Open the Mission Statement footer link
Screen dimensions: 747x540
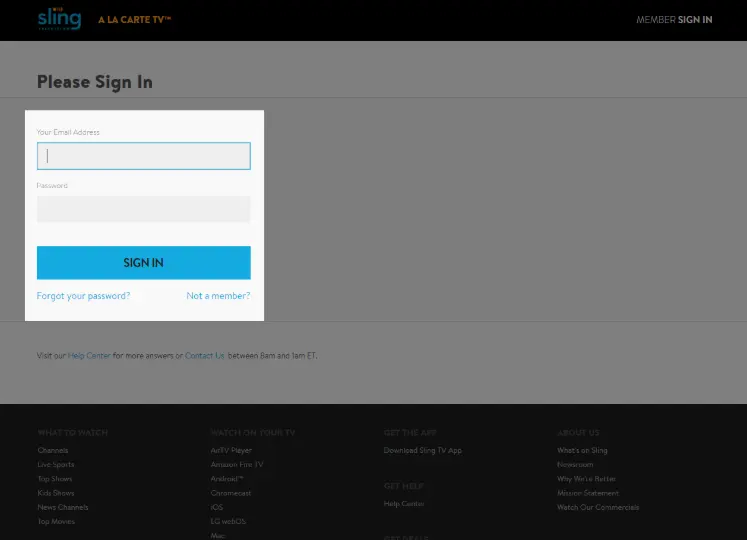point(588,493)
